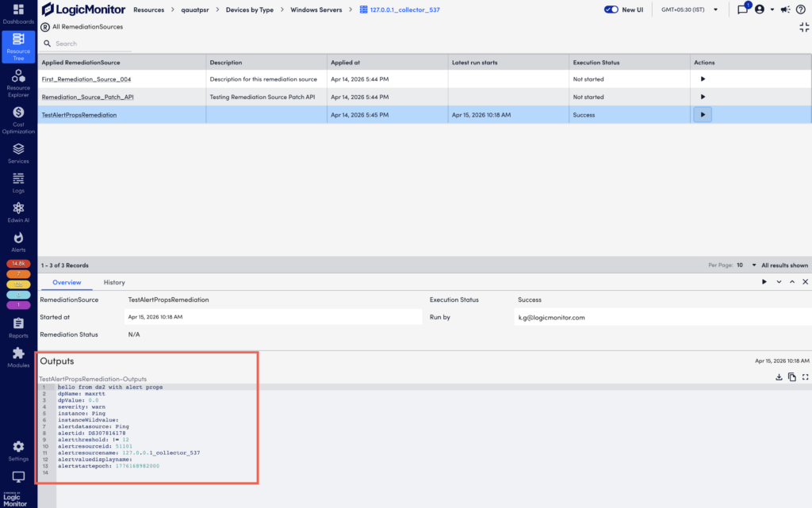Open TestAlertPropsRemediation link
The height and width of the screenshot is (508, 812).
coord(79,115)
